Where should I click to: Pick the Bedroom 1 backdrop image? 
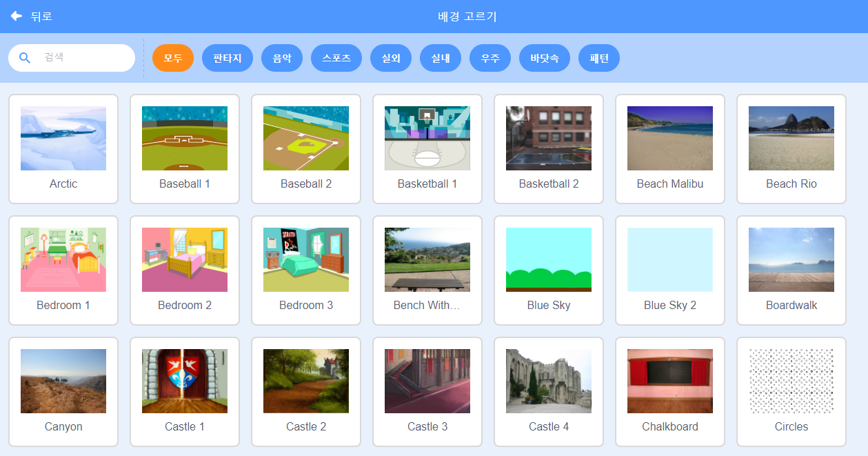(x=63, y=259)
